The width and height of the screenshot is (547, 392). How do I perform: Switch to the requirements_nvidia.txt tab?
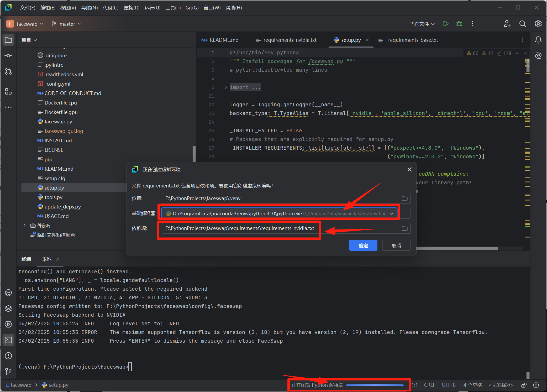290,40
